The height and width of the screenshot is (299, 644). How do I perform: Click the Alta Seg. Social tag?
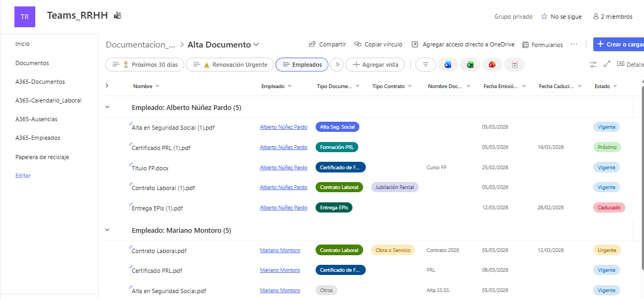(337, 127)
